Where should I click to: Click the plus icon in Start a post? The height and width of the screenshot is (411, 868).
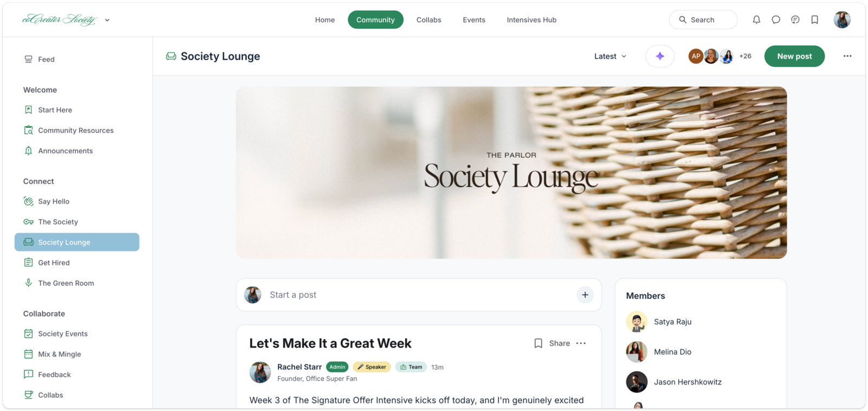click(585, 295)
